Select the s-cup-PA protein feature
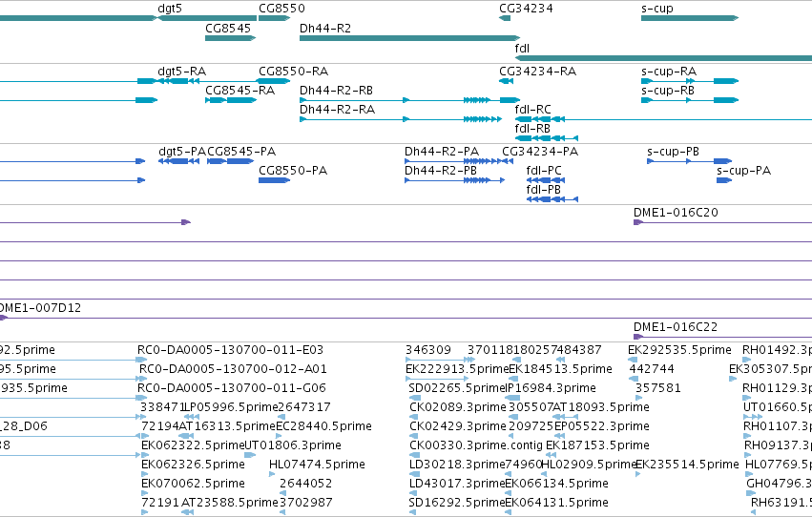This screenshot has height=517, width=812. click(724, 180)
